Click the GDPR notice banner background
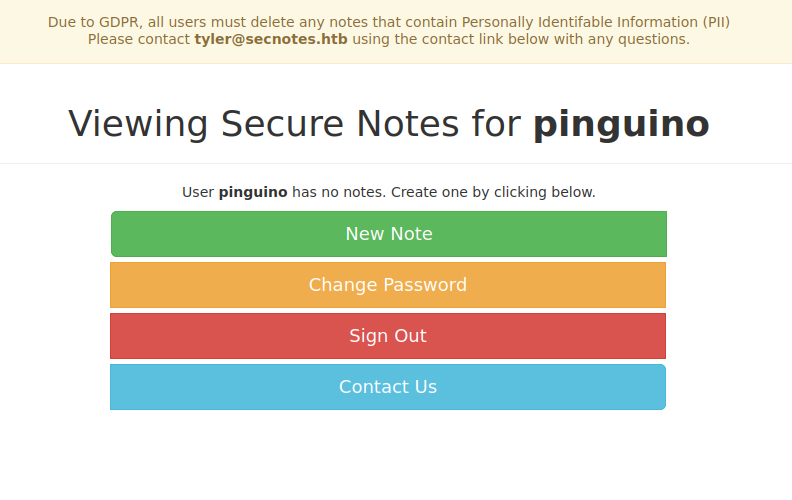 pos(396,56)
